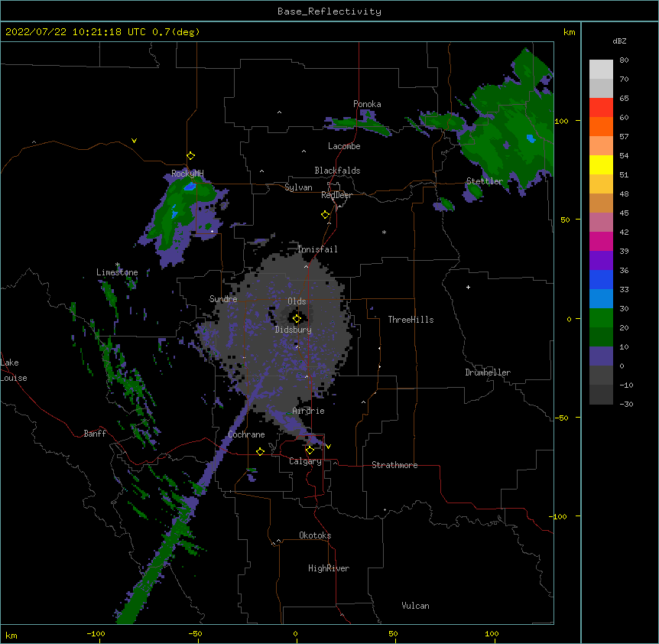Click the yellow diamond marker just above Calgary

(310, 450)
